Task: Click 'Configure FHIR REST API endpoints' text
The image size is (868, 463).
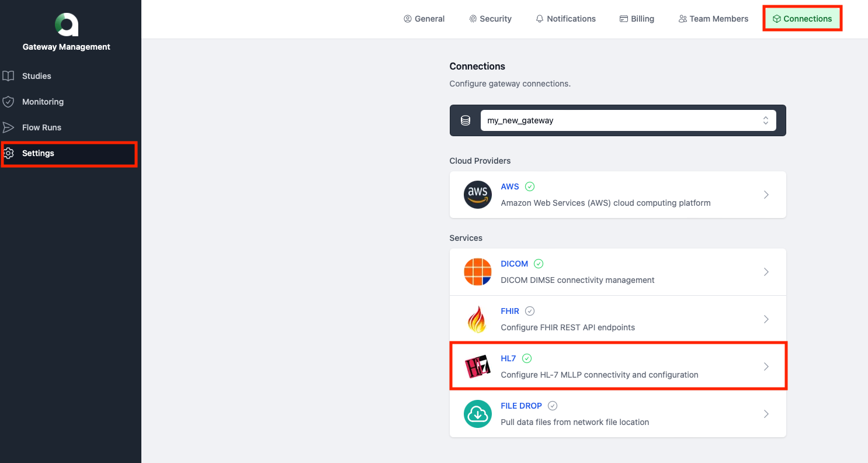Action: [568, 327]
